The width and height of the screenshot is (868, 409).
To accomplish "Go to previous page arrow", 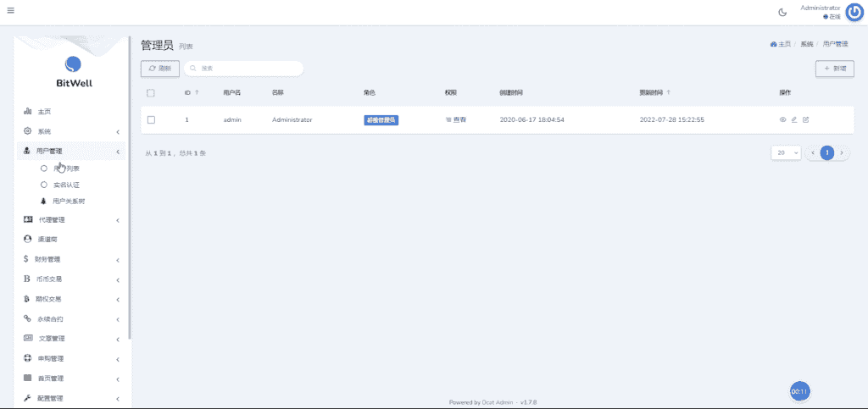I will [x=813, y=152].
